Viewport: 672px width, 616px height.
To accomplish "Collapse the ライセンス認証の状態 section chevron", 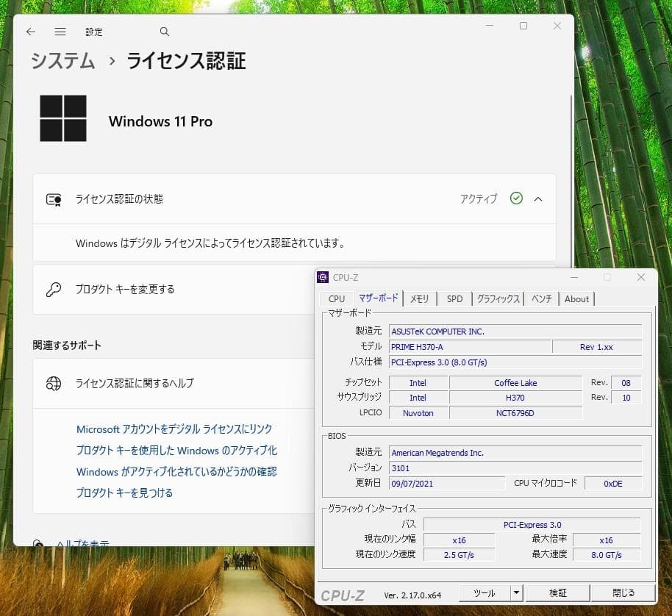I will tap(538, 199).
